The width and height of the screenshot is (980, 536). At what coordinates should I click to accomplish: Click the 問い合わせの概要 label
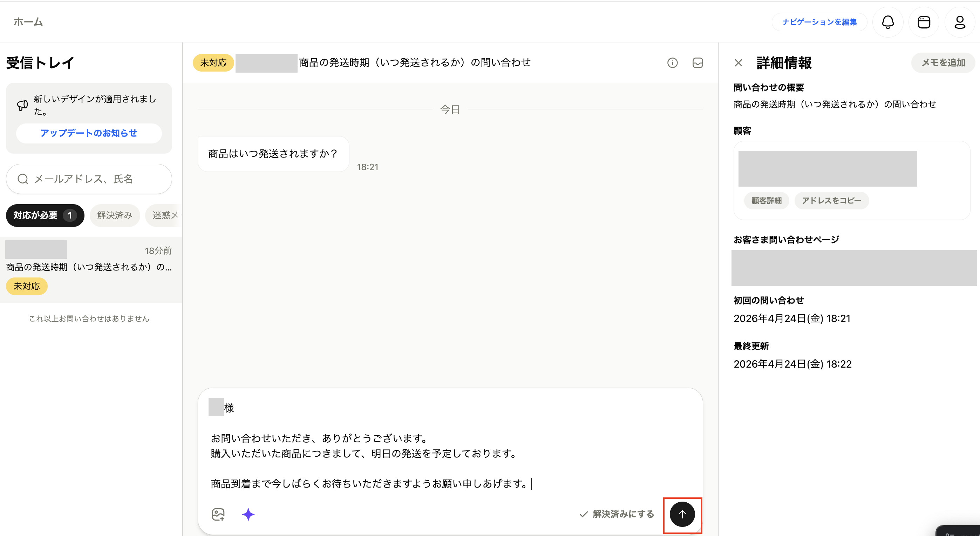click(769, 88)
